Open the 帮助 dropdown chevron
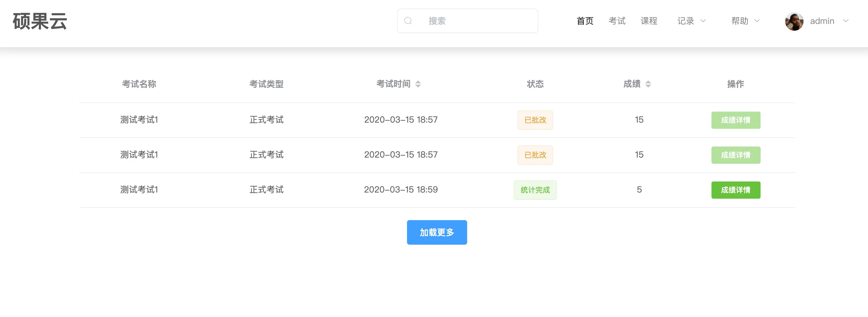 758,21
